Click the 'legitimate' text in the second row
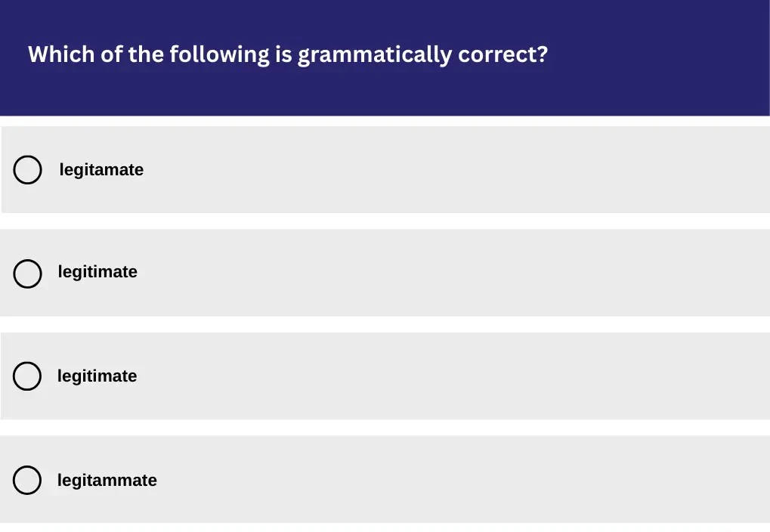The image size is (770, 532). 97,272
